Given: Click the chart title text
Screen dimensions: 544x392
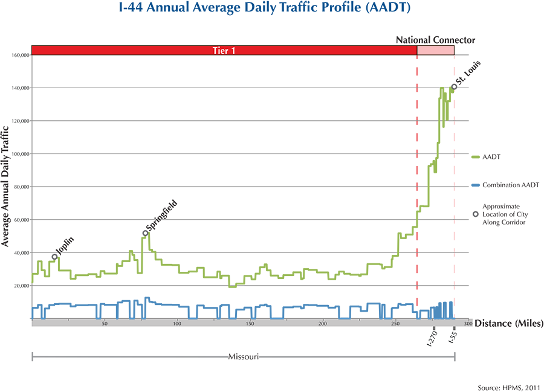Looking at the screenshot, I should coord(271,11).
